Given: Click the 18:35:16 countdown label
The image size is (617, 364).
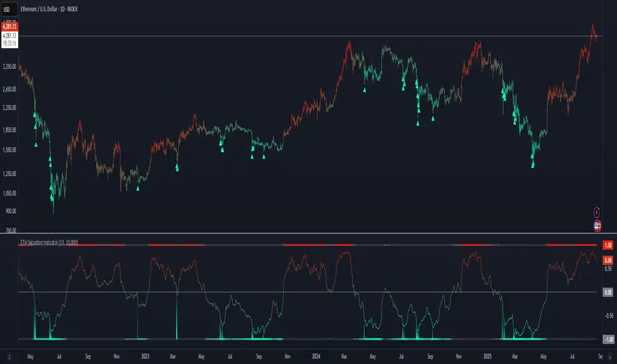Looking at the screenshot, I should pos(9,44).
